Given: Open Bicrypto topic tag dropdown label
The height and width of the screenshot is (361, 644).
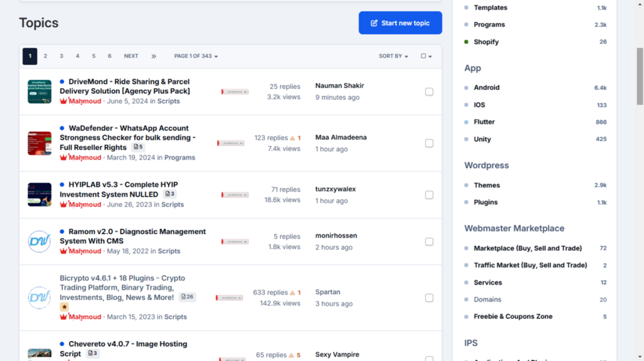Looking at the screenshot, I should click(229, 298).
